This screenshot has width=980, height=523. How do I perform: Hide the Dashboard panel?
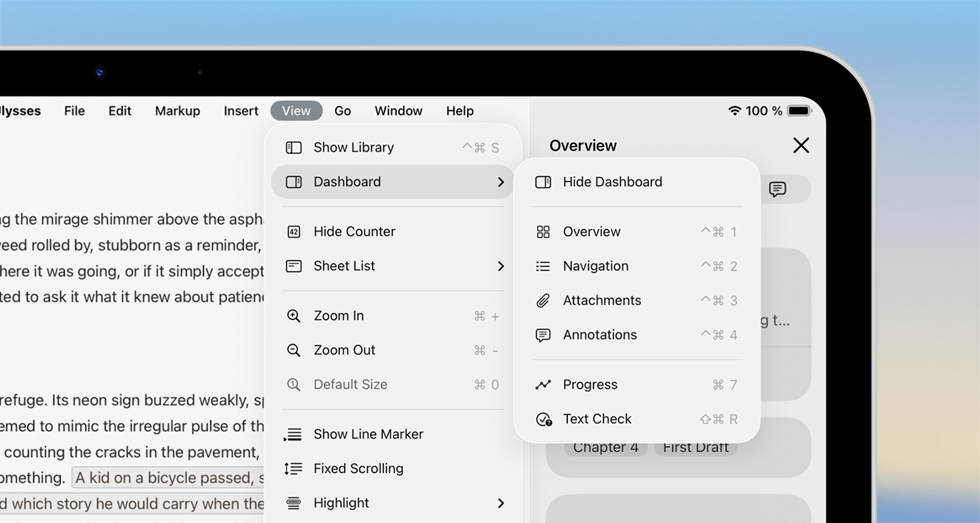tap(612, 182)
